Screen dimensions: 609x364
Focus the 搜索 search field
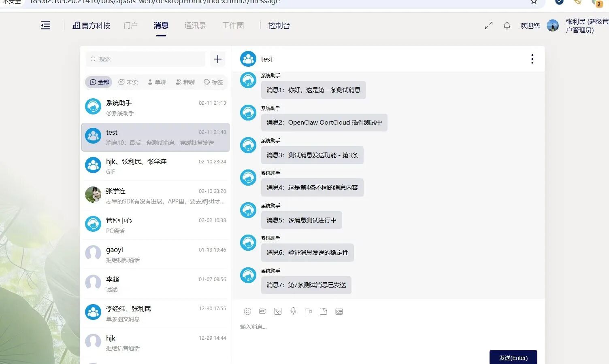coord(145,59)
